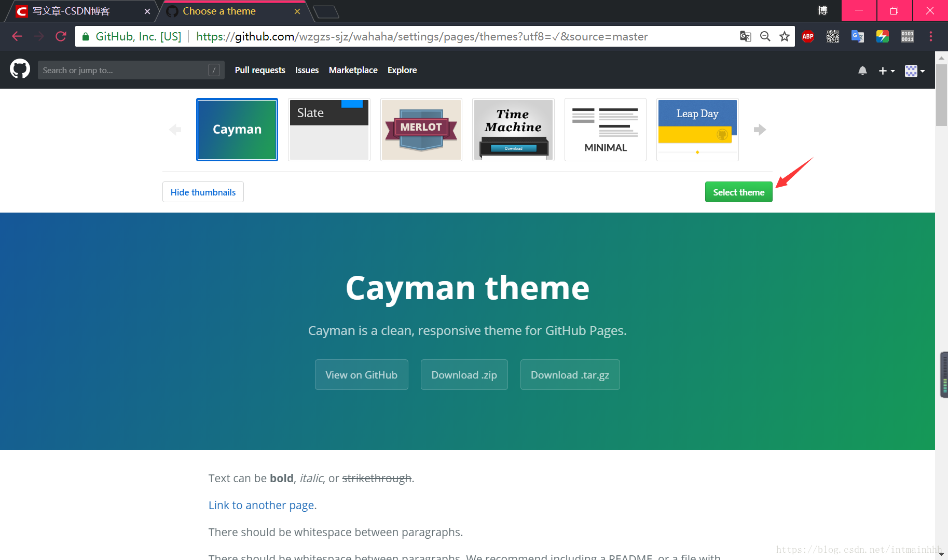This screenshot has height=560, width=948.
Task: Select the Time Machine theme thumbnail
Action: pyautogui.click(x=513, y=130)
